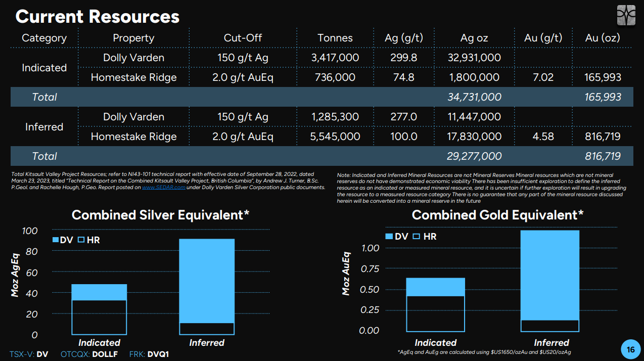Select silver ounces "11,447,000"
Viewport: 644px width, 361px height.
(x=474, y=117)
